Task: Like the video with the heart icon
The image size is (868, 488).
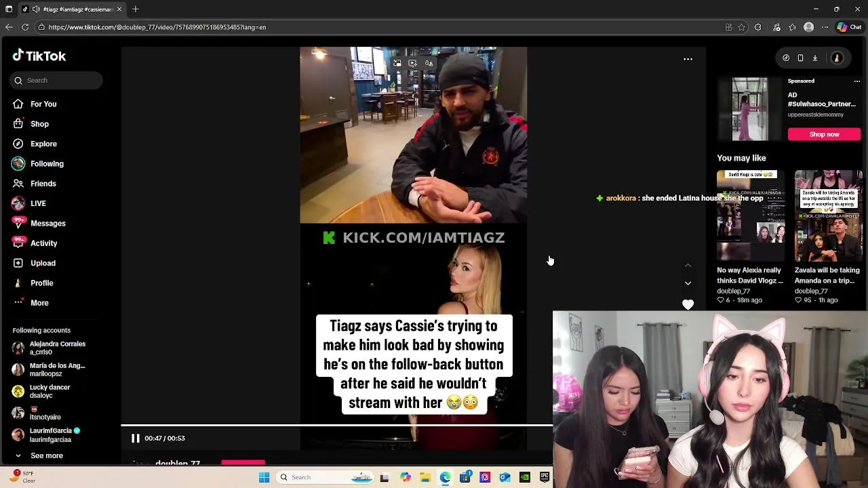Action: click(688, 305)
